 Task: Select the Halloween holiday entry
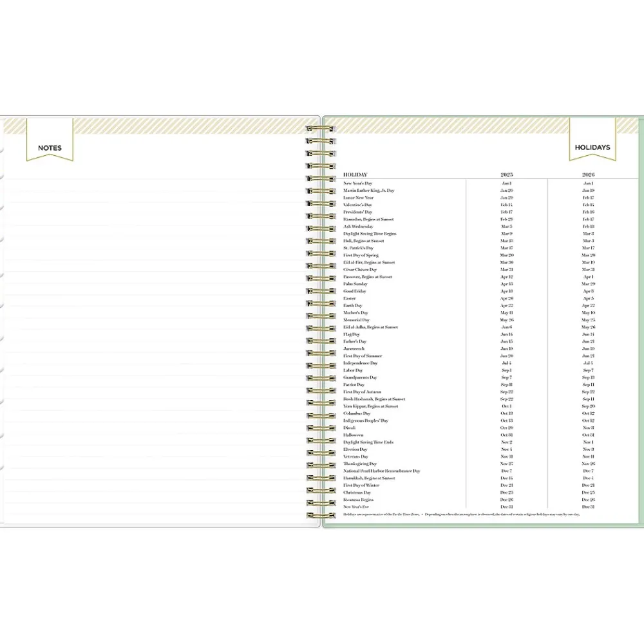tap(353, 435)
